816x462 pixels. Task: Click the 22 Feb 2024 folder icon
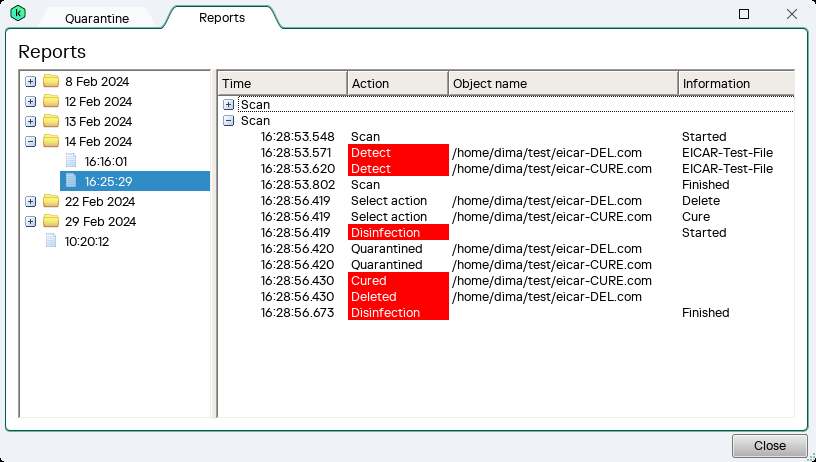[x=50, y=201]
